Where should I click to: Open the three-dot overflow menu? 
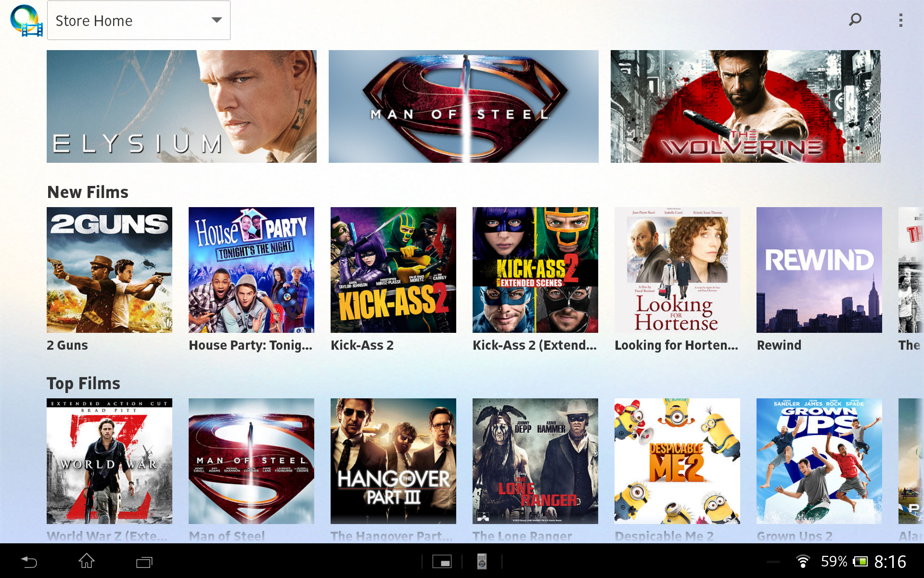coord(900,20)
